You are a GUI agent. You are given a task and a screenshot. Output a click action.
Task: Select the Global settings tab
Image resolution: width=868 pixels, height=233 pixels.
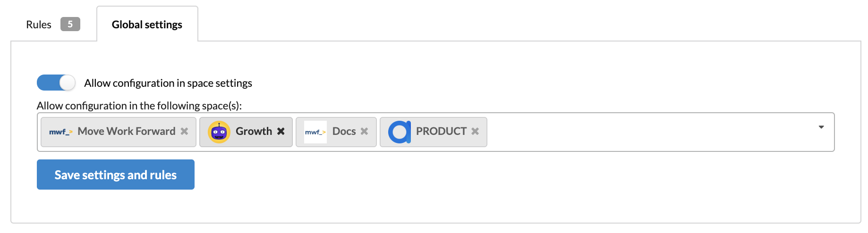(147, 25)
